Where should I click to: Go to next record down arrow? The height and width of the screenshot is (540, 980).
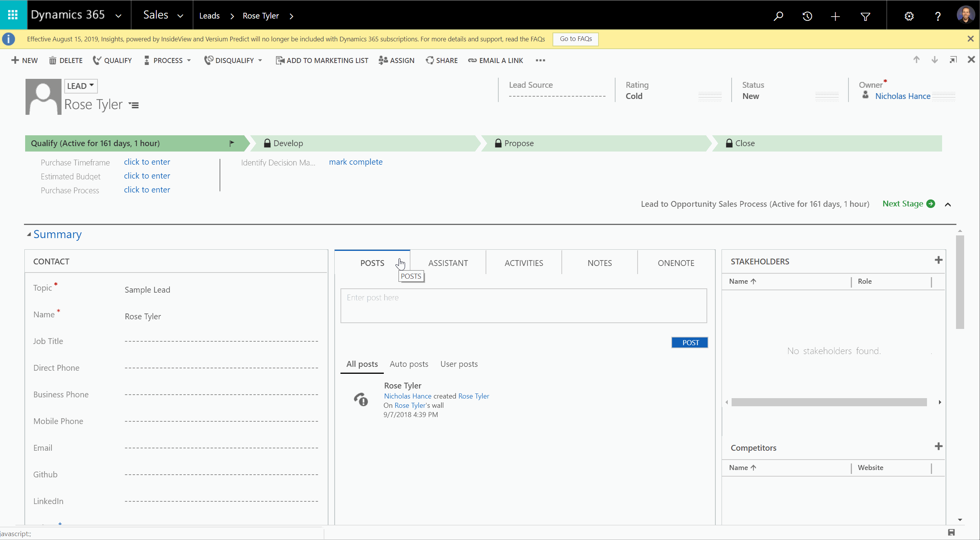coord(934,60)
